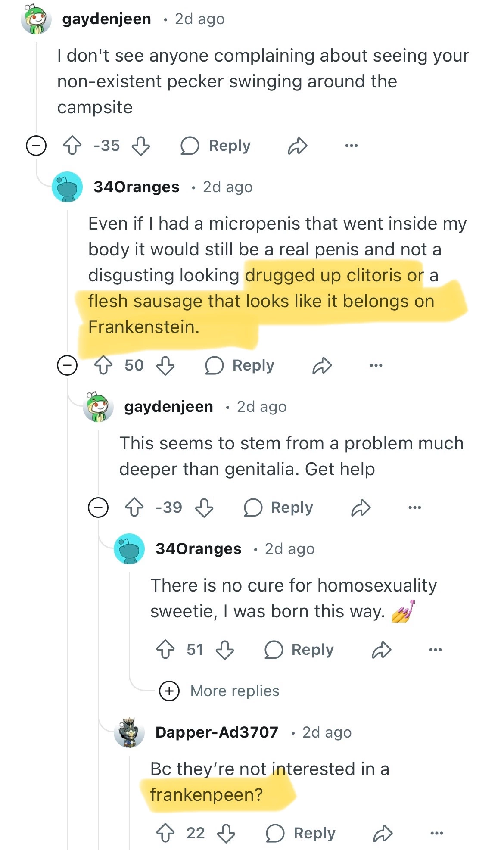Downvote the comment with -35 score
The image size is (504, 850).
point(140,146)
